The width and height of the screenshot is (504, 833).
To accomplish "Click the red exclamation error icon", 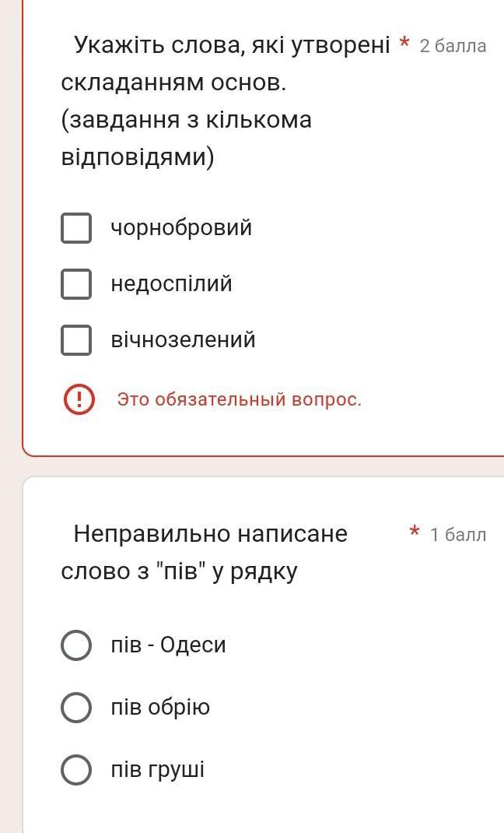I will pyautogui.click(x=79, y=399).
